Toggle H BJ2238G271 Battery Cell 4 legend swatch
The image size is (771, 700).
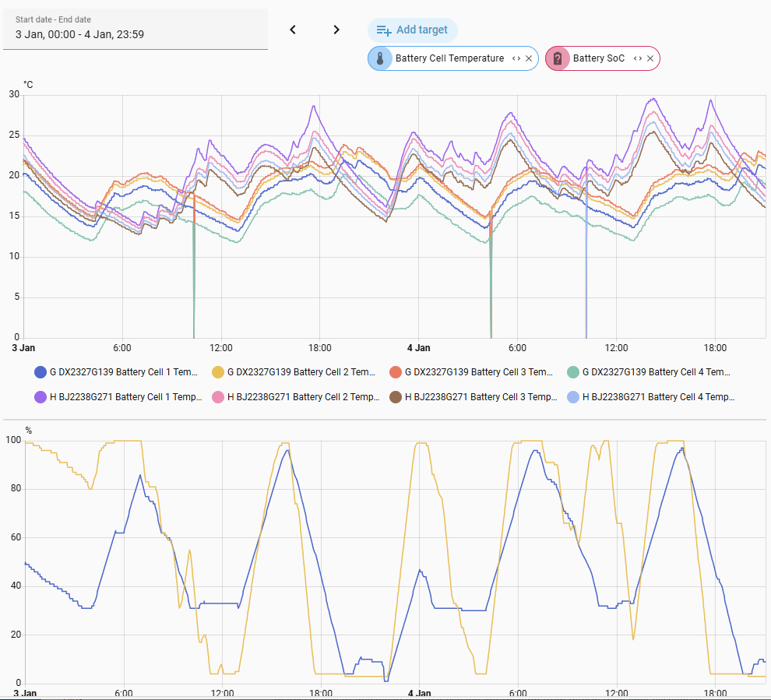pyautogui.click(x=573, y=397)
